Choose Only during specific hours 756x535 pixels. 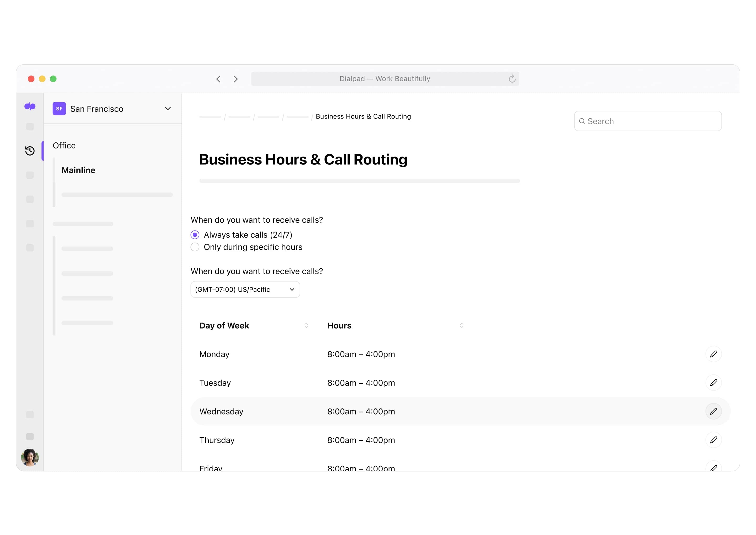(195, 247)
